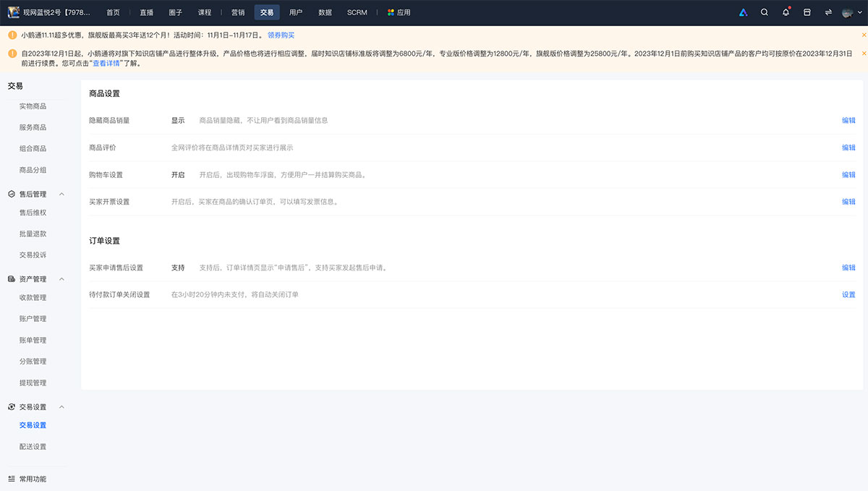
Task: Click the switch arrows icon
Action: click(x=828, y=12)
